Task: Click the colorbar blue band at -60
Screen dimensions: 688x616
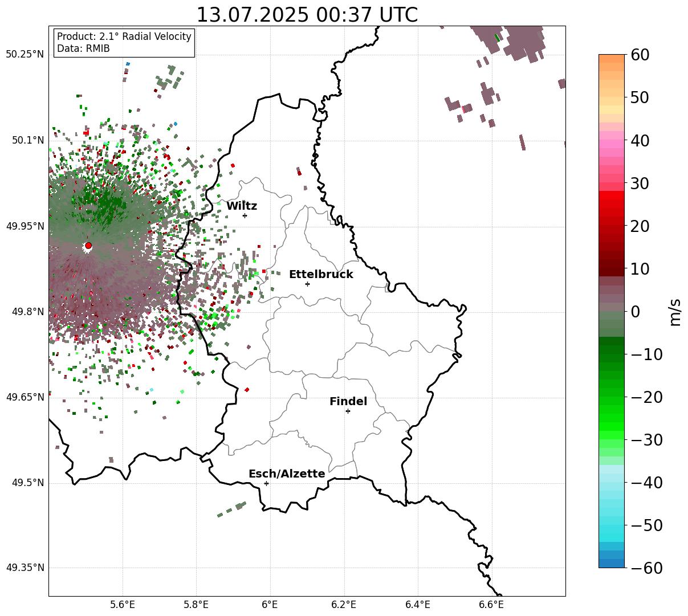Action: coord(612,563)
